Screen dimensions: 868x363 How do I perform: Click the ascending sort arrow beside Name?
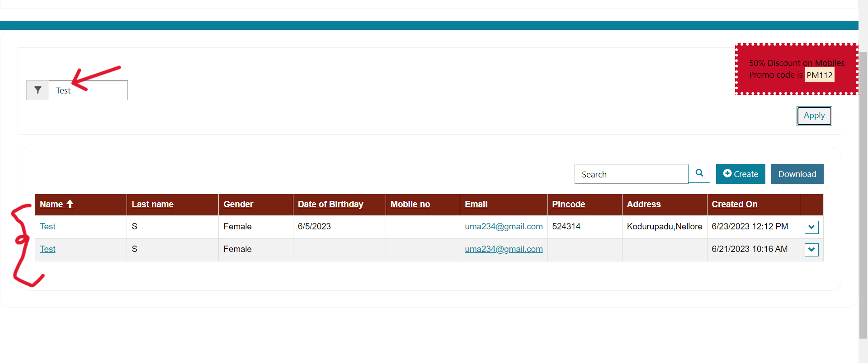[x=70, y=204]
